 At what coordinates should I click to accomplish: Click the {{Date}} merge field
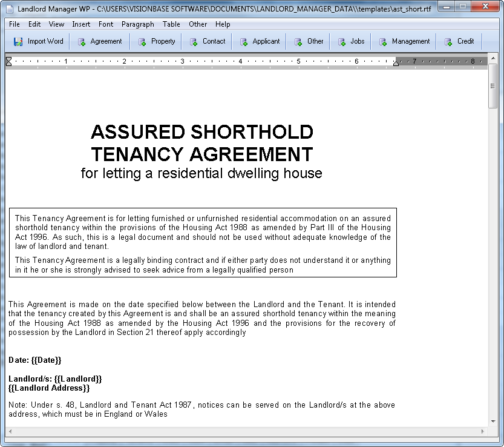click(x=46, y=360)
